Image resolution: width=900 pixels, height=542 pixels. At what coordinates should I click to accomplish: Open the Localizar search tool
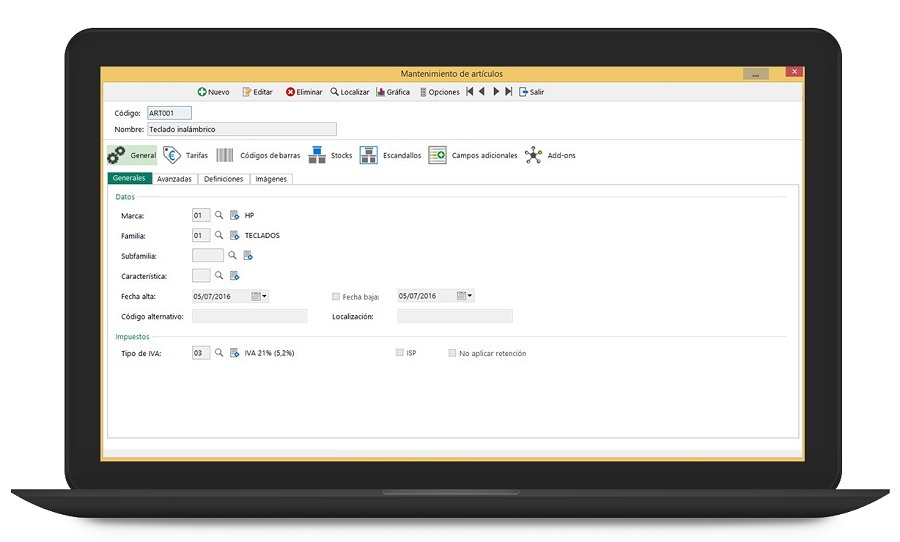tap(350, 92)
